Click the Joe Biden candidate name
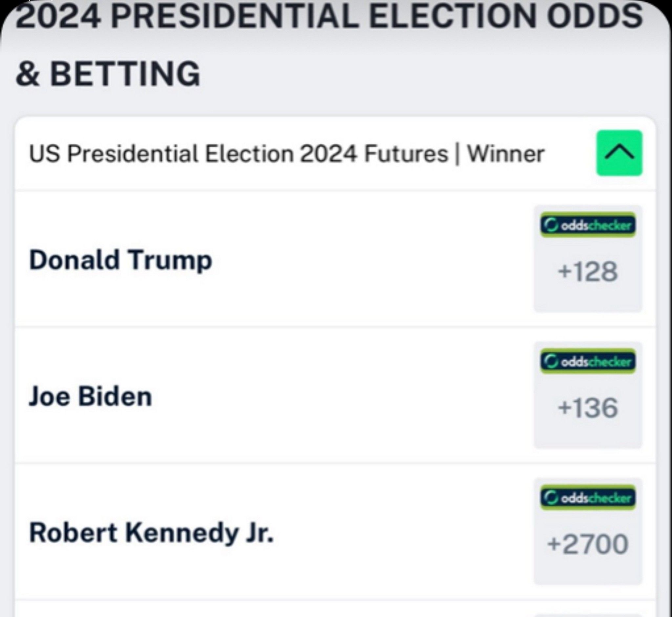Image resolution: width=672 pixels, height=617 pixels. [x=90, y=396]
